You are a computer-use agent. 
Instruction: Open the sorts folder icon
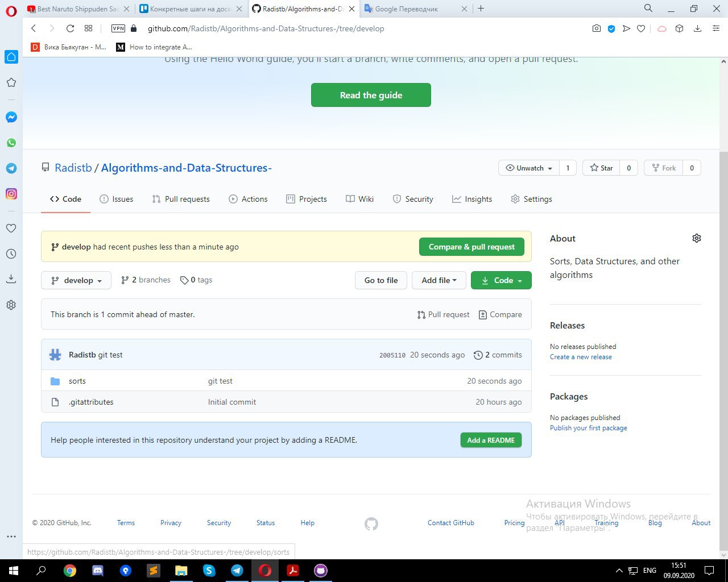coord(55,381)
